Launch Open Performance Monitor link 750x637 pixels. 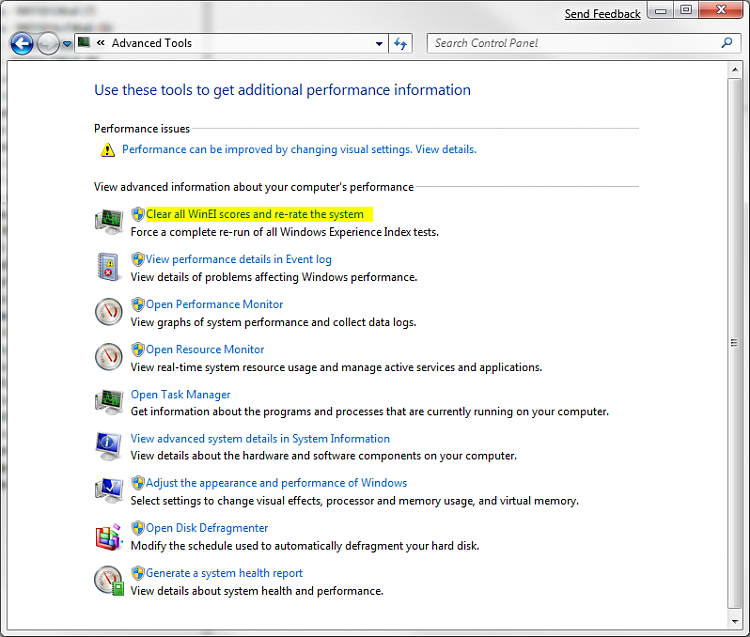pos(214,304)
